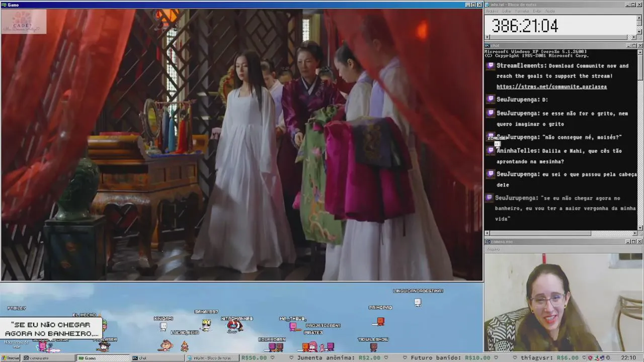Click the badge icon beside SeuJurupenga: D:

click(x=491, y=100)
